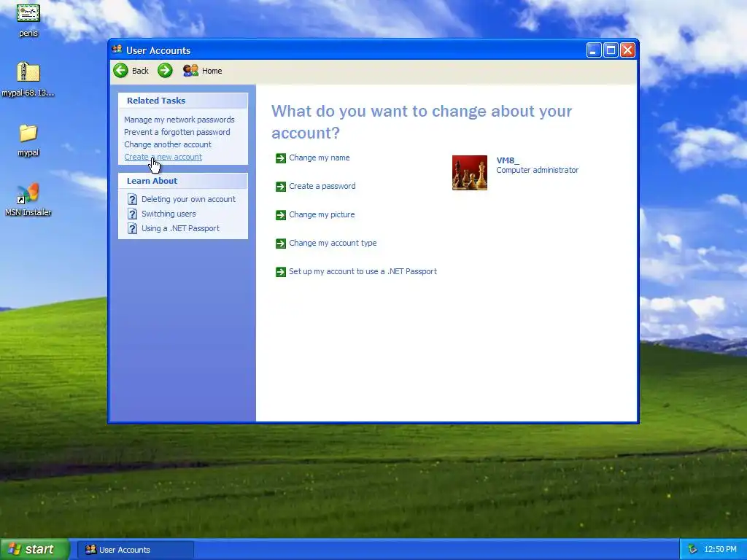
Task: Click help icon for Using a .NET Passport
Action: click(x=133, y=228)
